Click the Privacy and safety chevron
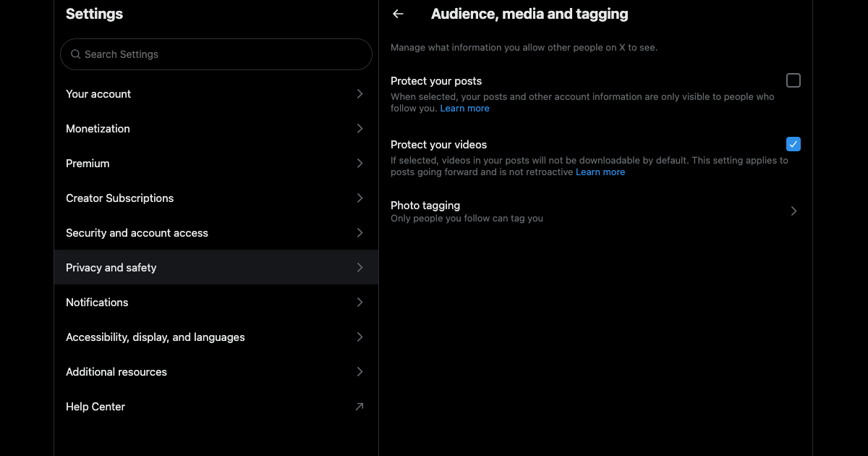Viewport: 868px width, 456px height. 359,268
